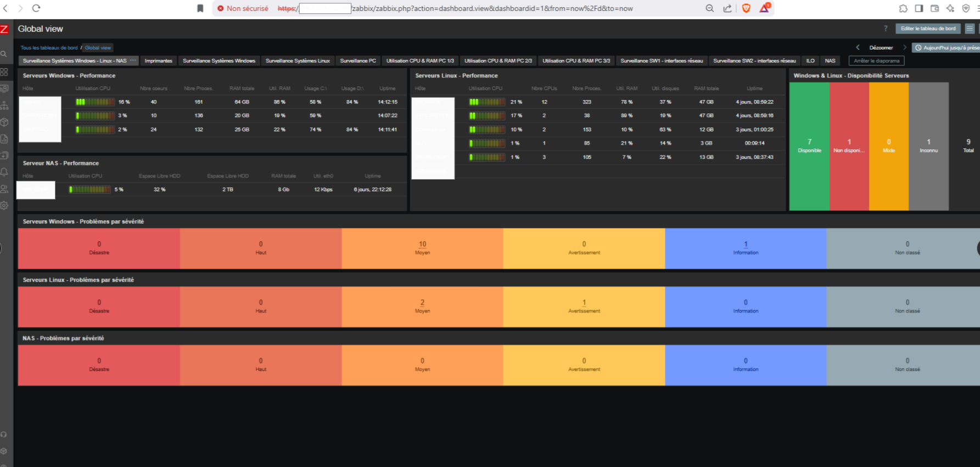Click the "Editer le tableau de bord" button

point(928,29)
